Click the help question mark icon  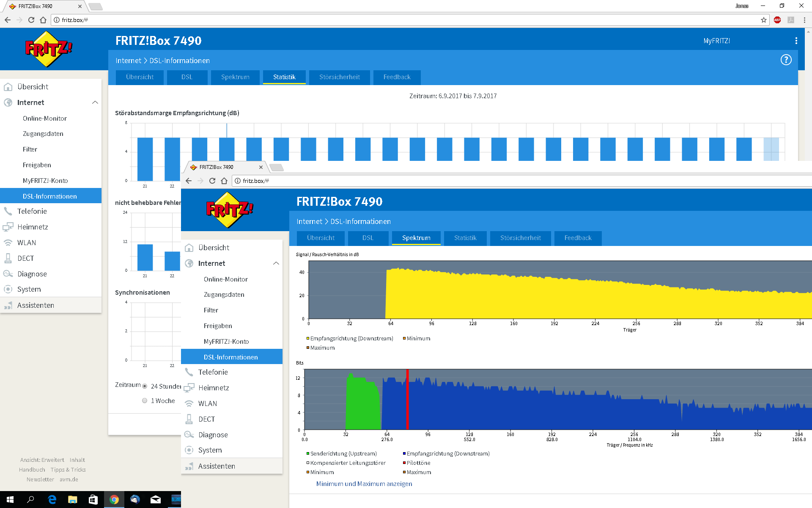786,60
